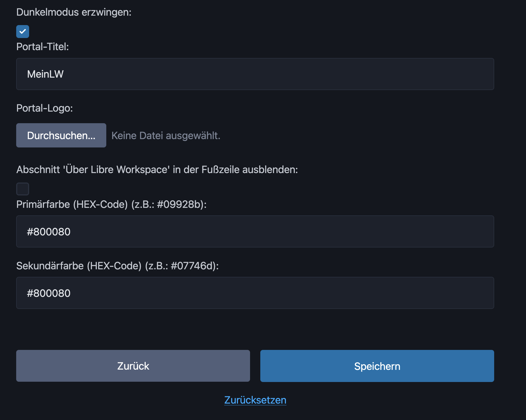
Task: Click the 'Portal-Logo:' label
Action: (45, 108)
